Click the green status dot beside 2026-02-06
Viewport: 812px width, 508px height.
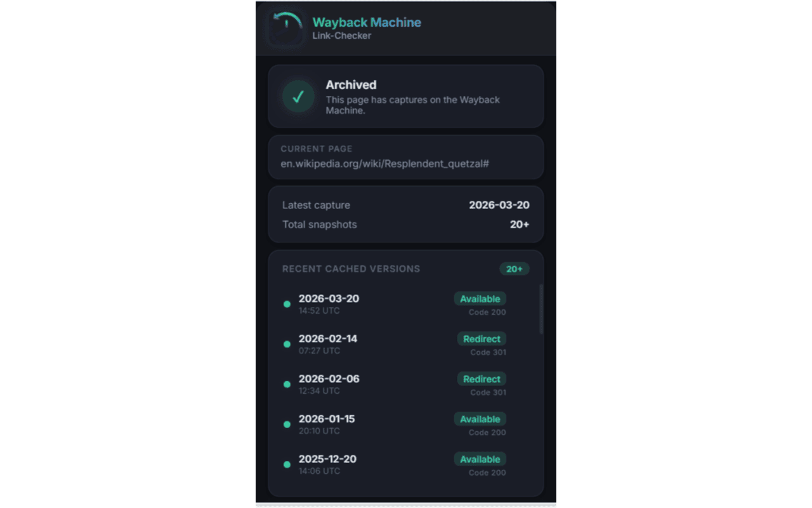[287, 384]
